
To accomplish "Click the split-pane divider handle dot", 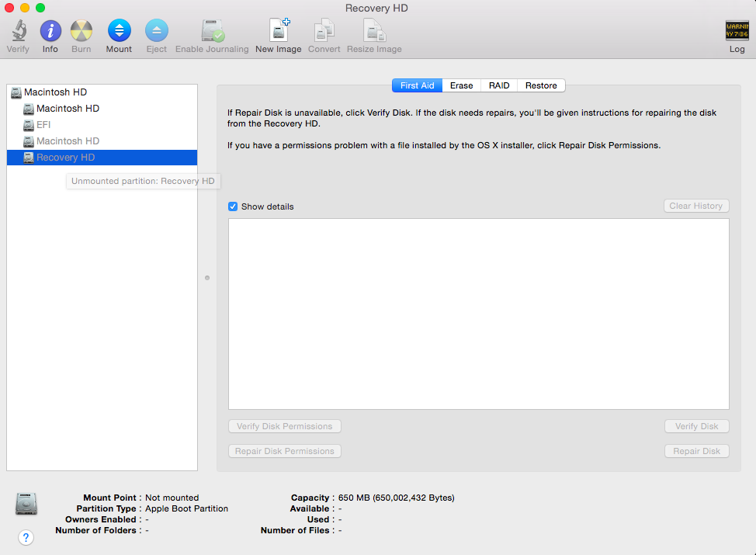I will tap(207, 278).
